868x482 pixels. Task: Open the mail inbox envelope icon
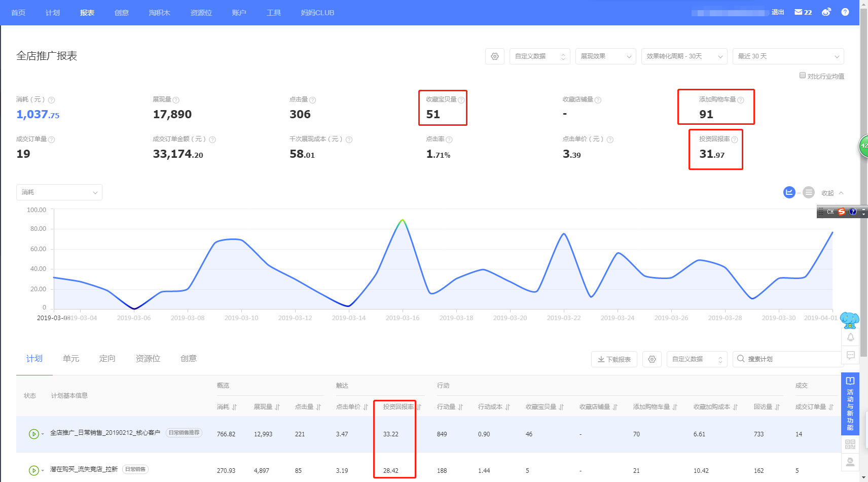pos(799,12)
